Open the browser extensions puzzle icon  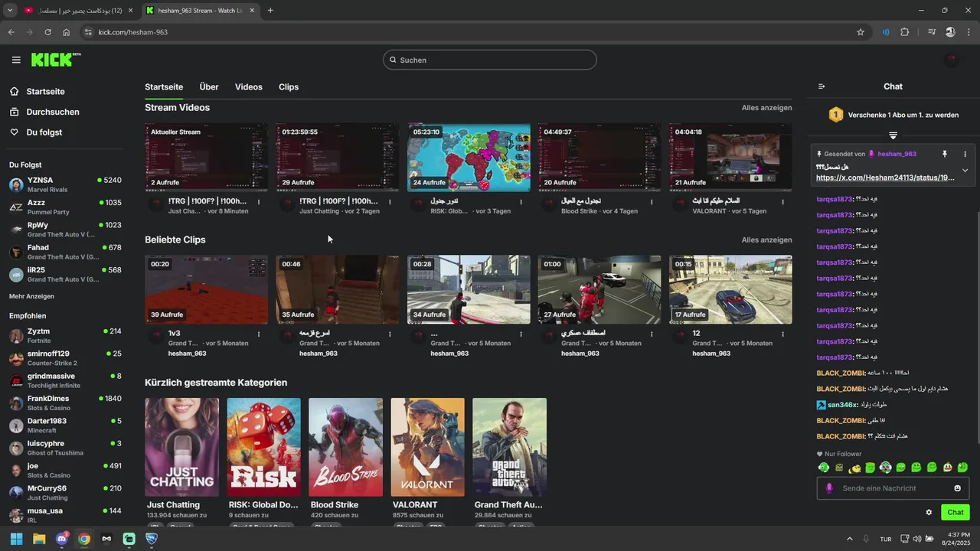coord(905,32)
